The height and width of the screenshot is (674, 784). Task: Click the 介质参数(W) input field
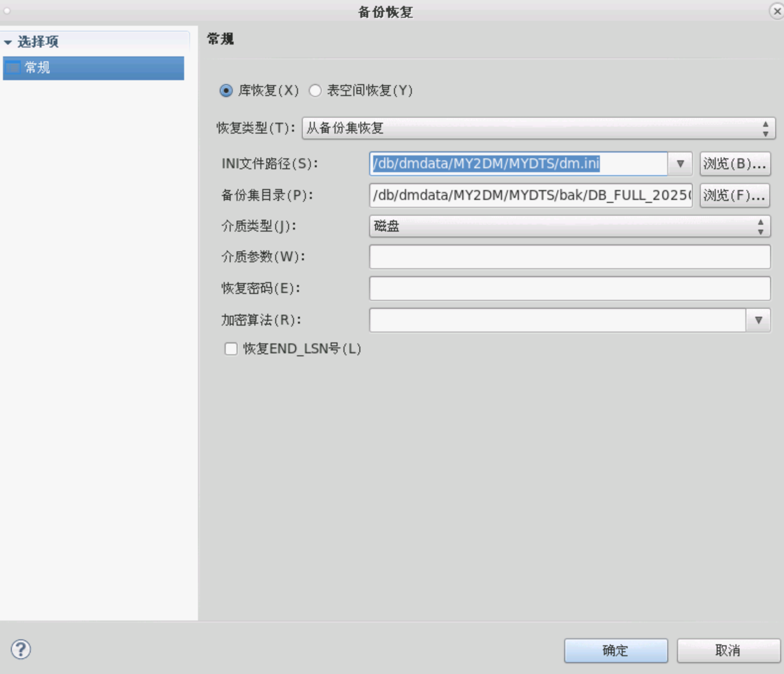(570, 257)
